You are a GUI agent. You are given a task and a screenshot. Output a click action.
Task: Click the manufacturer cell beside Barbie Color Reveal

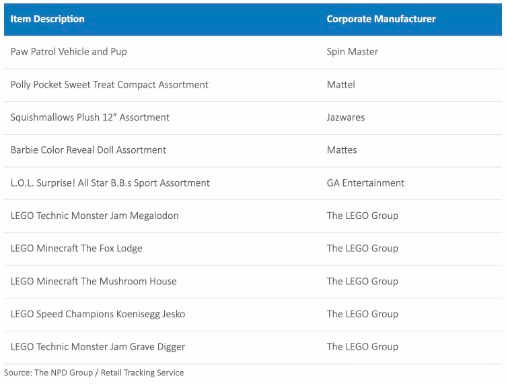point(342,150)
